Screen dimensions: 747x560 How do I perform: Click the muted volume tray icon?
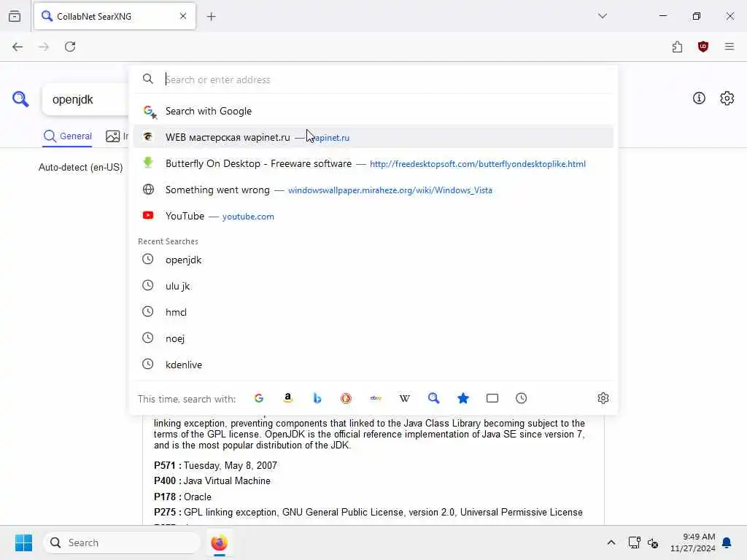pos(653,542)
